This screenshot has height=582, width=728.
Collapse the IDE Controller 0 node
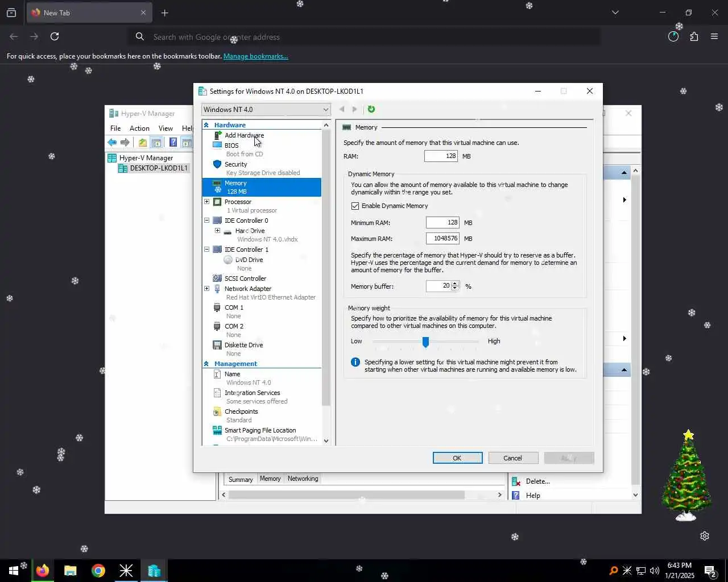point(207,221)
